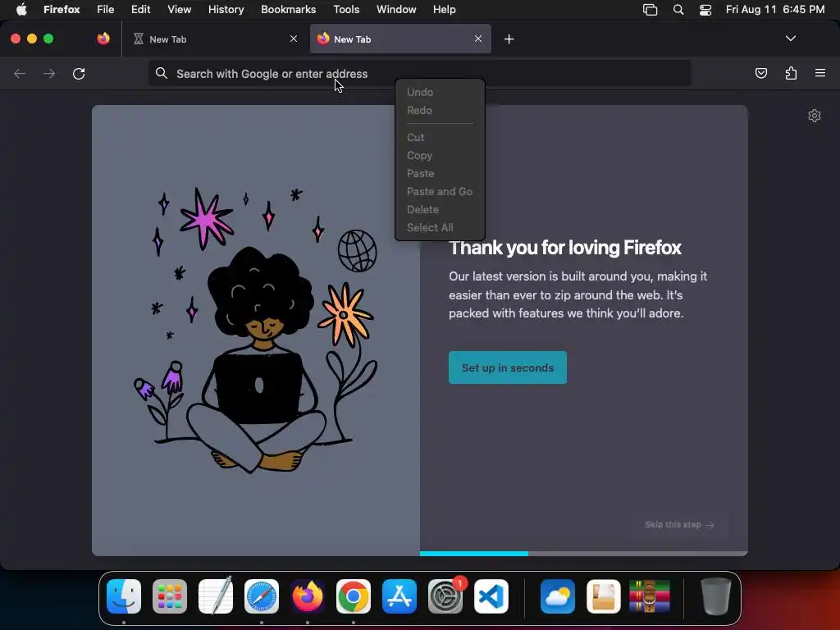Open Launchpad from the Dock
The height and width of the screenshot is (630, 840).
coord(170,596)
